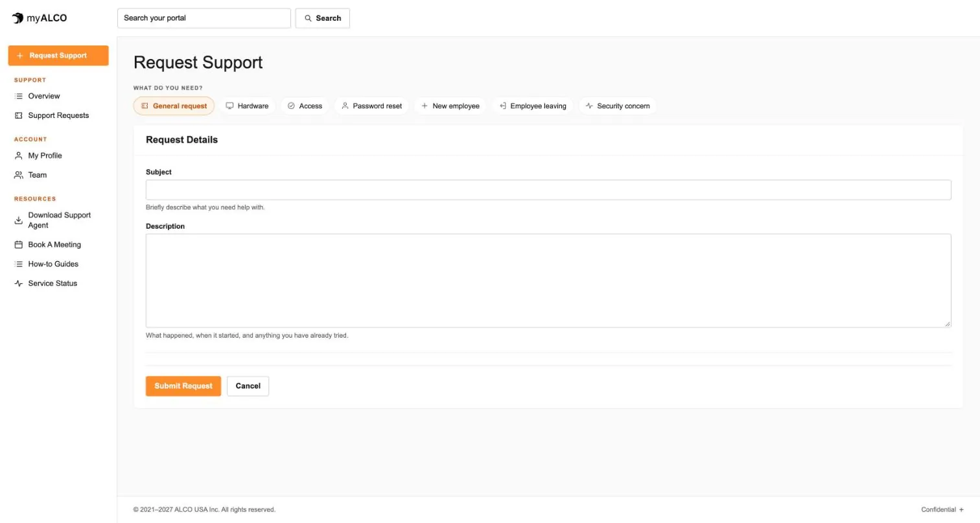
Task: Click the How-to Guides list icon
Action: pyautogui.click(x=19, y=264)
